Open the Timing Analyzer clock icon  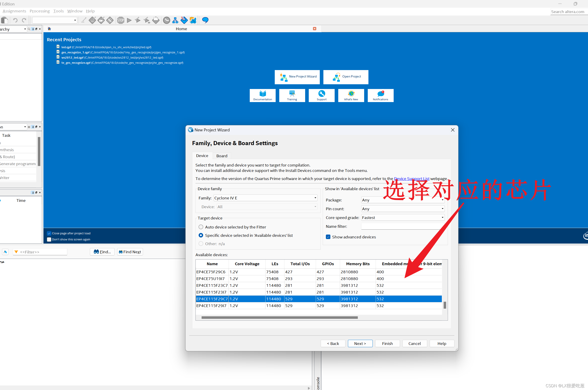click(167, 20)
